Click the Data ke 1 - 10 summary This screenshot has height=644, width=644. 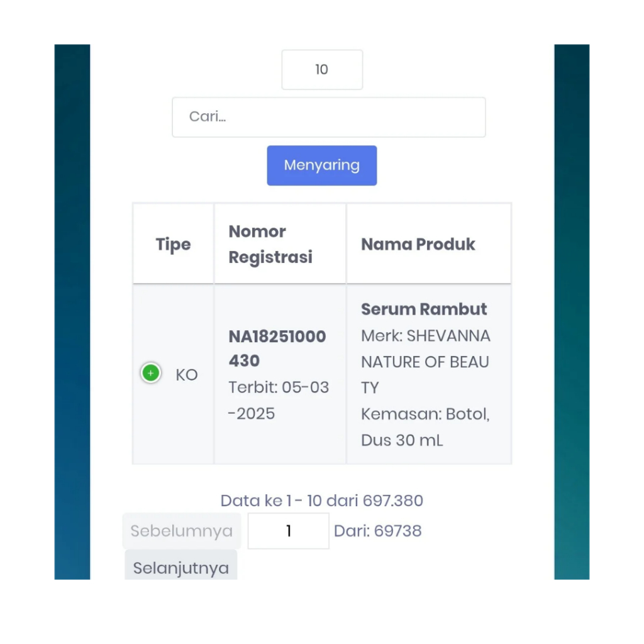[321, 500]
